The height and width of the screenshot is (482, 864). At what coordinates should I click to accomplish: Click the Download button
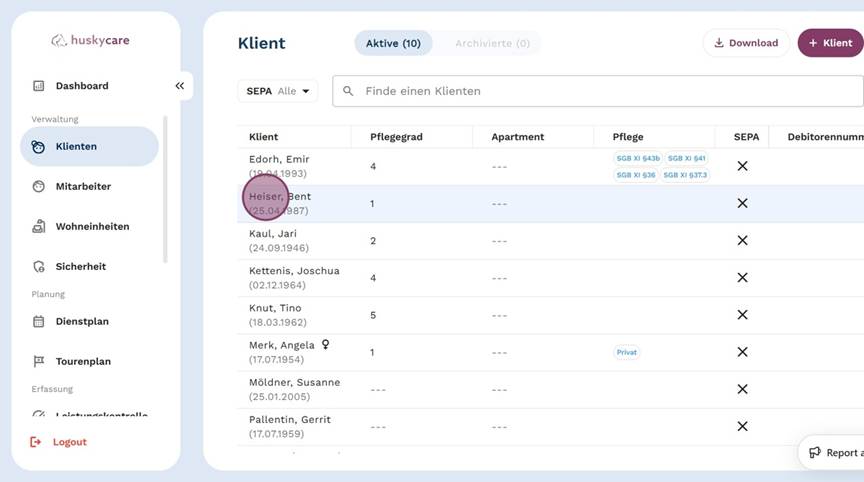click(x=746, y=43)
